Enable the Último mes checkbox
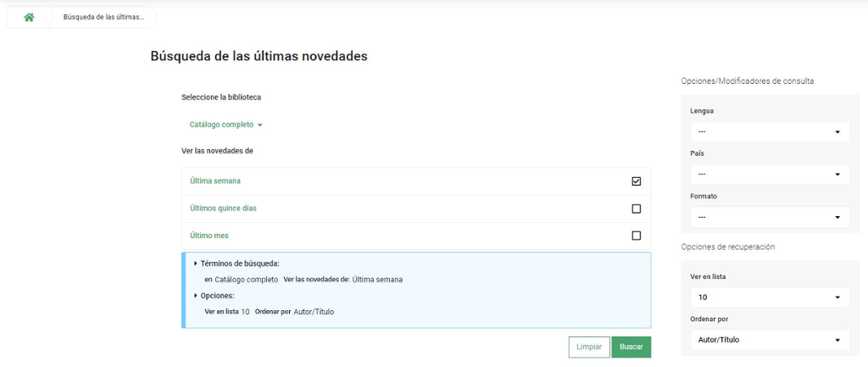The image size is (868, 367). pos(637,236)
